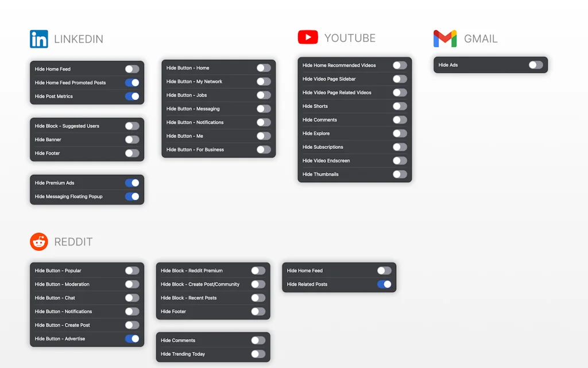Enable Hide Thumbnails for YouTube

[400, 174]
